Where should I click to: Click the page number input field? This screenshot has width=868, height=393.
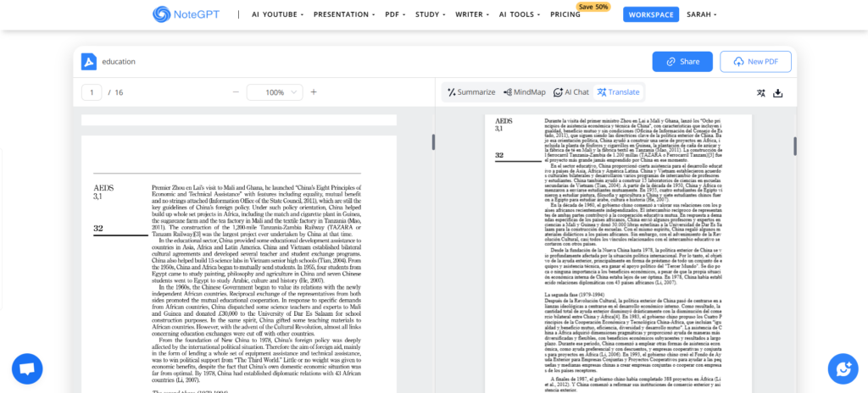click(x=92, y=92)
